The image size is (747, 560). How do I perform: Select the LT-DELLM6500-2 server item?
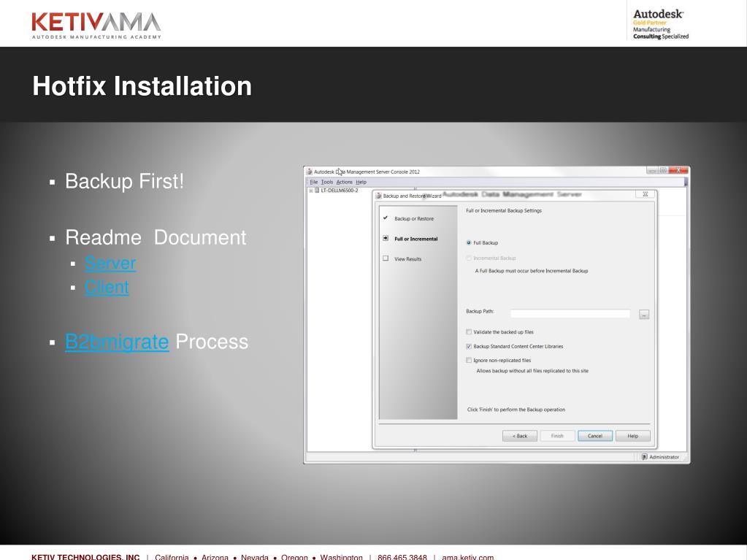340,191
